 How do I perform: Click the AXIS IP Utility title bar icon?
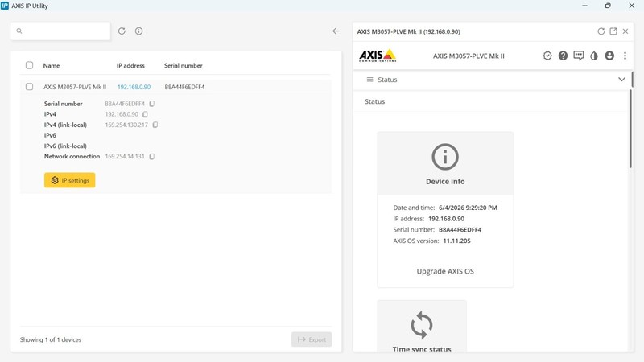[5, 6]
